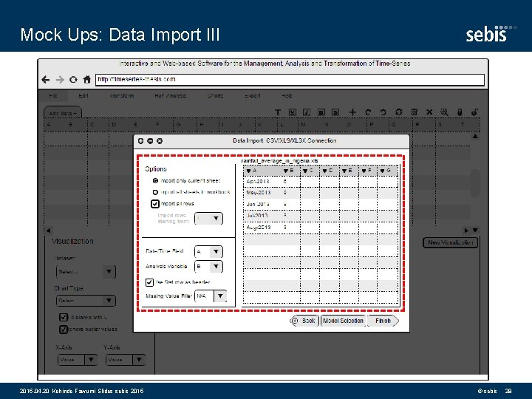Click the New Visualization button
The width and height of the screenshot is (532, 399).
click(450, 242)
